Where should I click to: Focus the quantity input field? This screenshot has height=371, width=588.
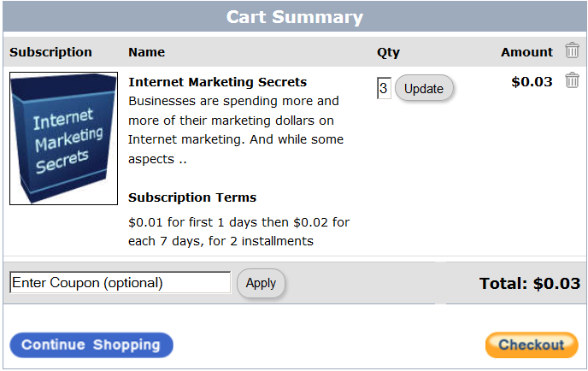point(384,88)
